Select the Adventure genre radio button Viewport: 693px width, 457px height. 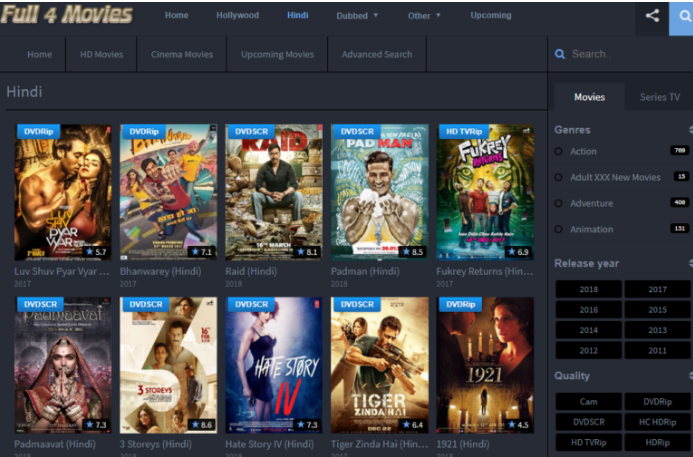(x=559, y=203)
